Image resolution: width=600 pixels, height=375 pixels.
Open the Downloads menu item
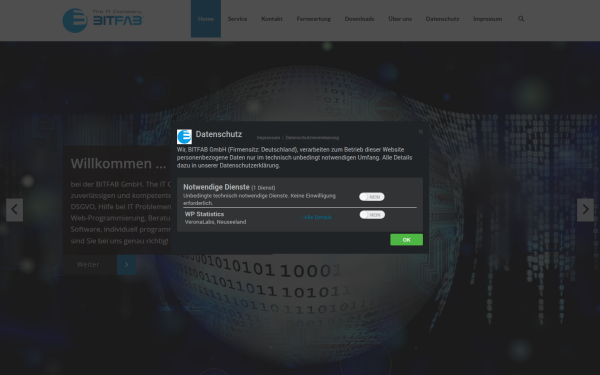point(359,19)
